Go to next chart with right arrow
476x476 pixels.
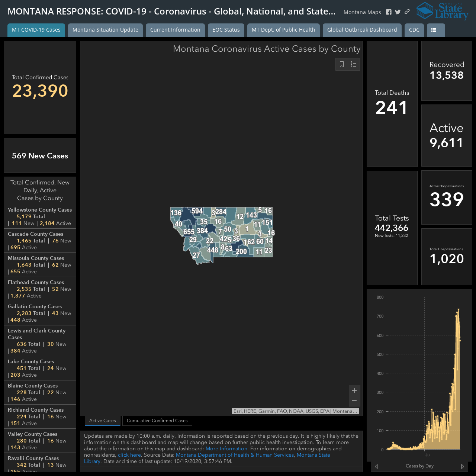pyautogui.click(x=463, y=466)
